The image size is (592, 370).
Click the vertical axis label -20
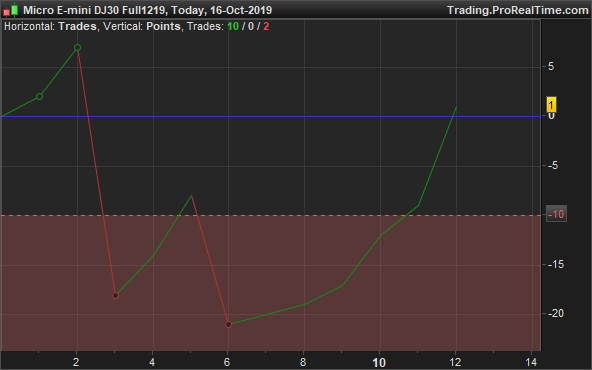(x=555, y=313)
